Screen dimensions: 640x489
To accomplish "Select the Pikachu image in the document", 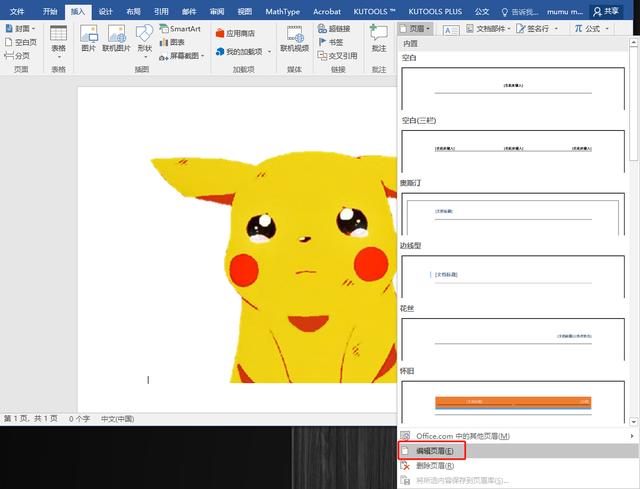I will click(x=273, y=267).
